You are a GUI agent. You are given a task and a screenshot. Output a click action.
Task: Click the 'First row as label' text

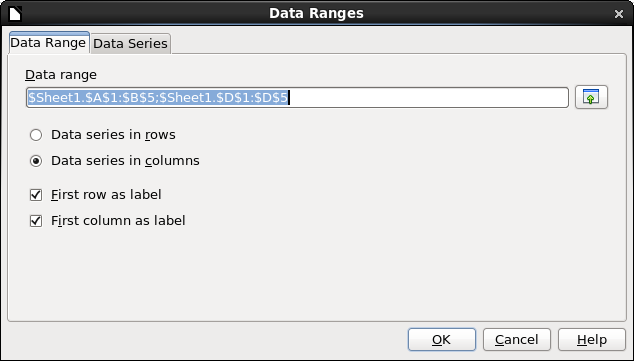coord(106,195)
